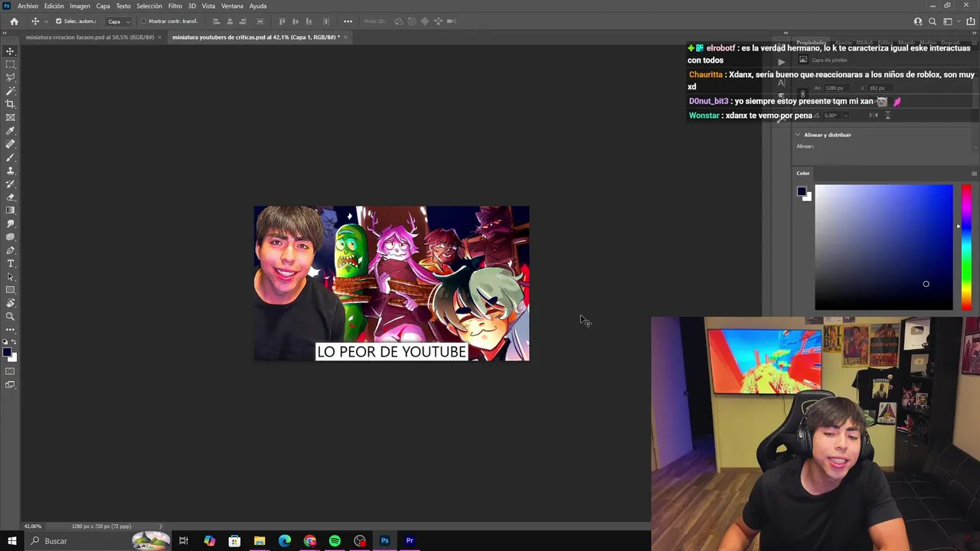Click align right edges icon

[x=243, y=21]
